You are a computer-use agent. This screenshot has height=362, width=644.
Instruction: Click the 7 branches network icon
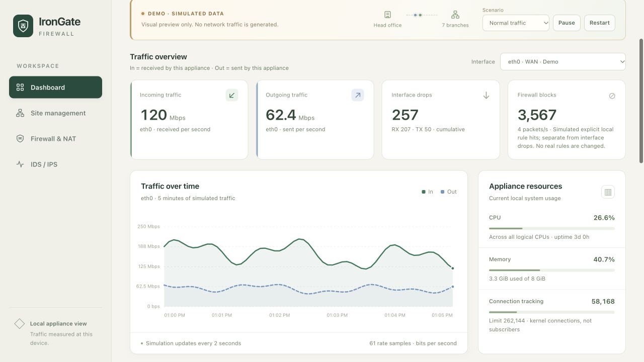[455, 15]
